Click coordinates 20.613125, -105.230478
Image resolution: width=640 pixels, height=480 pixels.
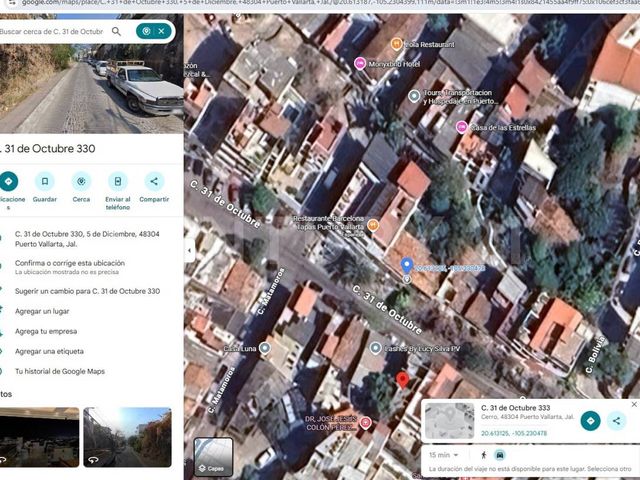pos(513,433)
